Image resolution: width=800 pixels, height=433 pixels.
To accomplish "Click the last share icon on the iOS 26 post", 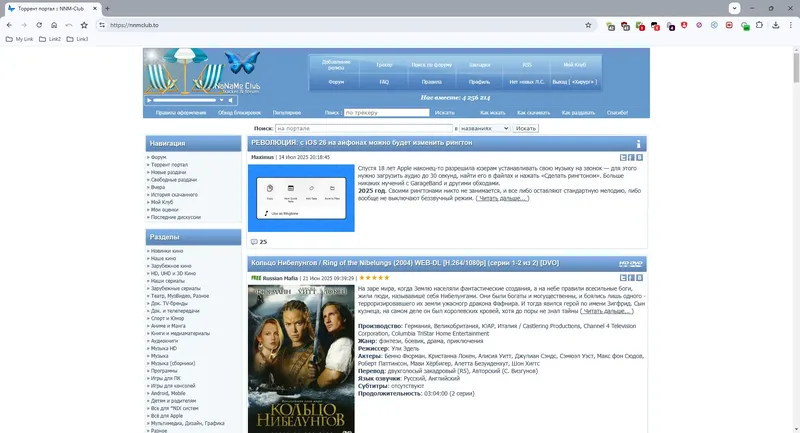I will [x=639, y=158].
